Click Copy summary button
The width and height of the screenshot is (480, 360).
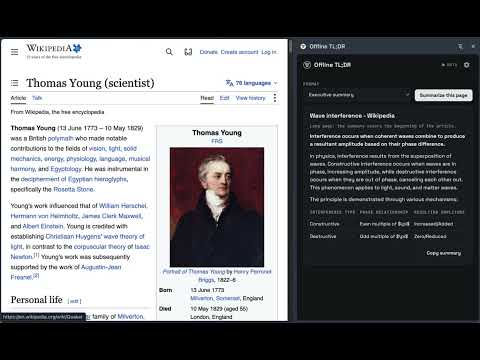pyautogui.click(x=443, y=253)
